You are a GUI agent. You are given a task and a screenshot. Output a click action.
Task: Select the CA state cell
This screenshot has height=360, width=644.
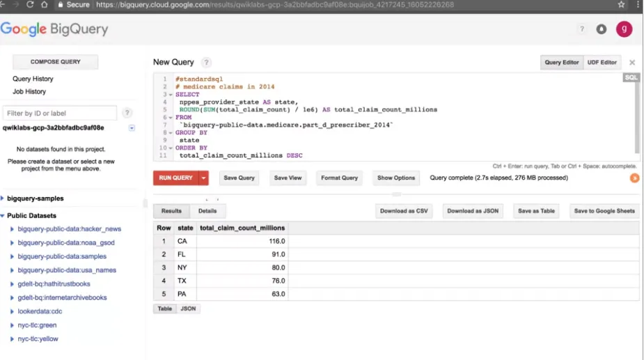[x=186, y=241]
